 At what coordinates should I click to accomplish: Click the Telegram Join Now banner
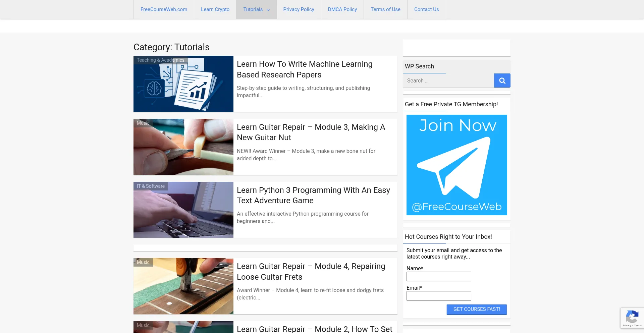(x=457, y=165)
